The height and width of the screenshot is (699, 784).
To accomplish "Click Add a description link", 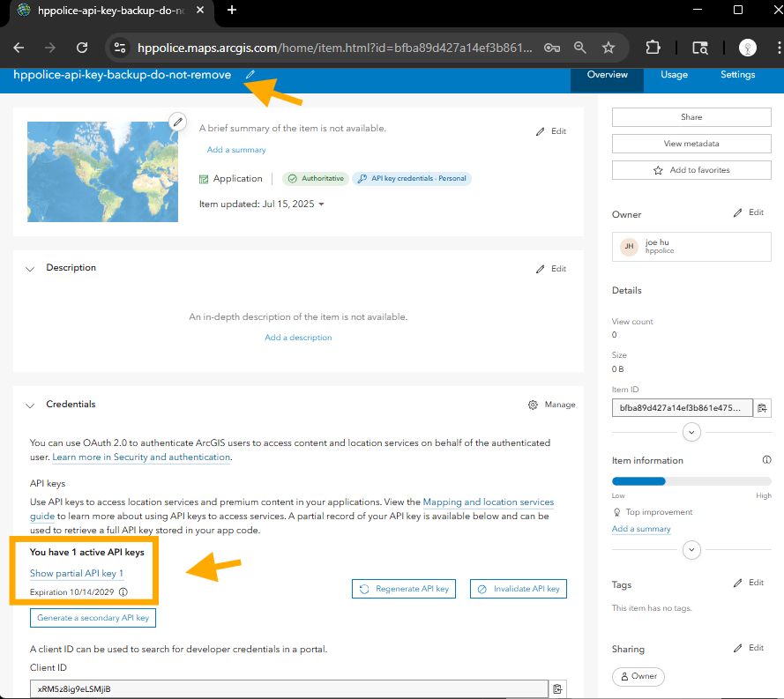I will pos(298,338).
